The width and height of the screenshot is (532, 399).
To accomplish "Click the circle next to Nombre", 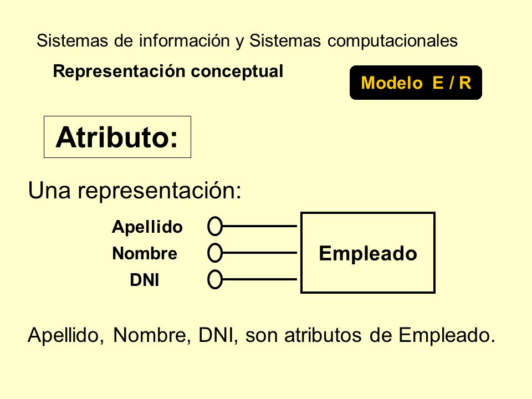I will point(215,253).
